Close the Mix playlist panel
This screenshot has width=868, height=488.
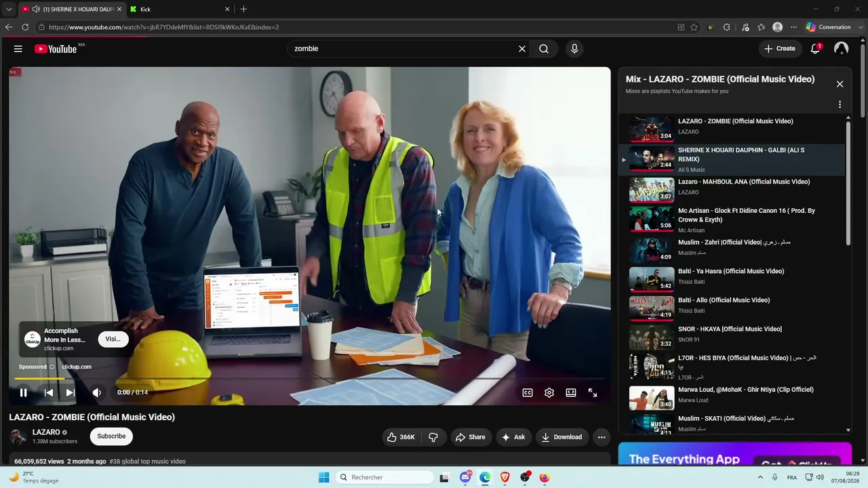(x=840, y=84)
